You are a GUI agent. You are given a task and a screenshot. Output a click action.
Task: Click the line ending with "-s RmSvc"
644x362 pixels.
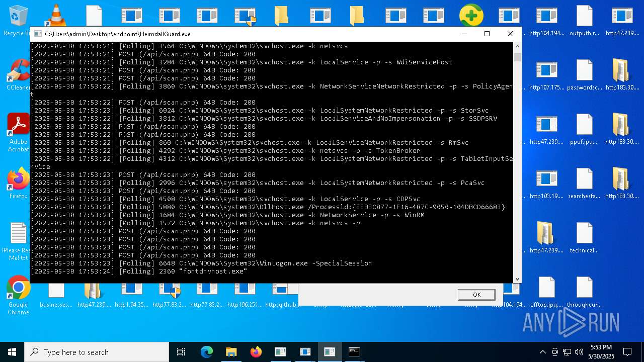(250, 143)
